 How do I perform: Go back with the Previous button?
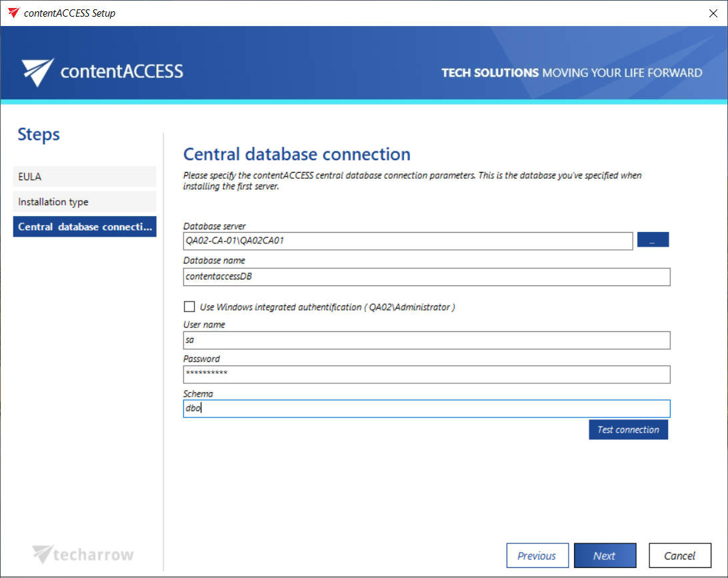click(537, 556)
